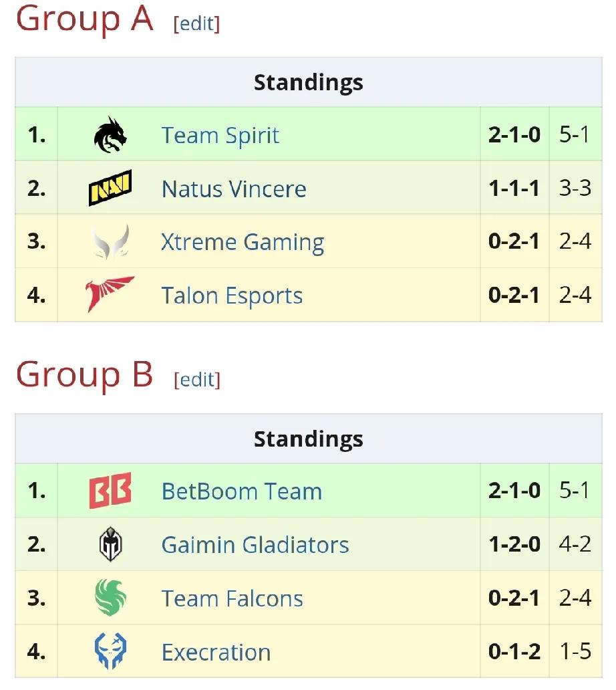
Task: Click the Team Spirit dragon logo
Action: 110,134
